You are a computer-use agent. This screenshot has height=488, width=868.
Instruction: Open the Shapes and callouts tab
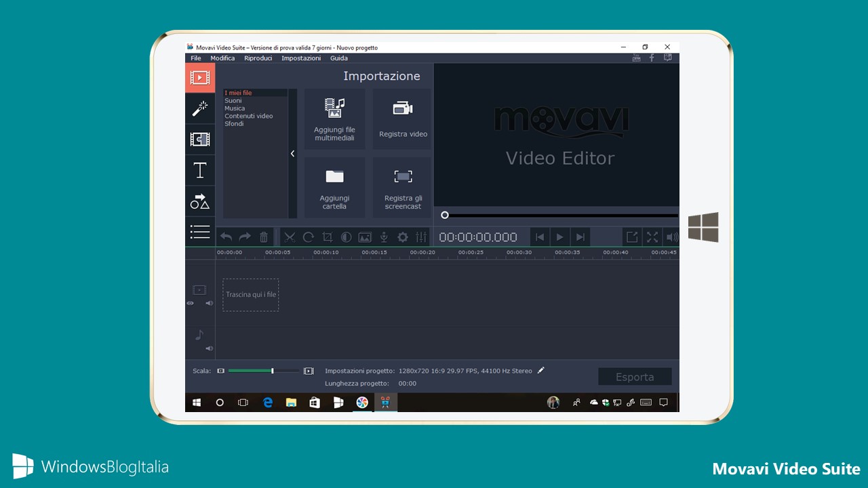tap(200, 201)
